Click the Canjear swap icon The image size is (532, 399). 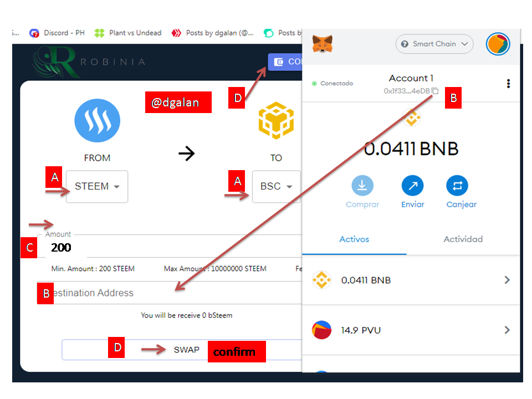click(x=457, y=186)
